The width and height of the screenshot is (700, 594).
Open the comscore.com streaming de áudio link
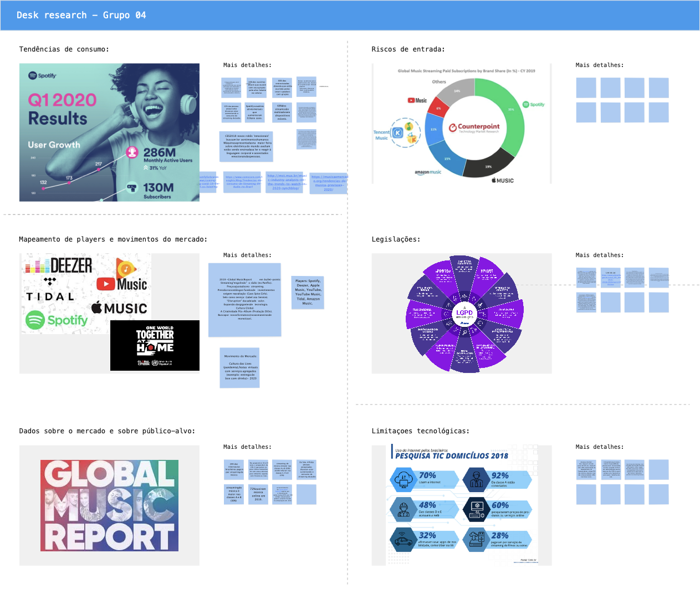point(243,182)
